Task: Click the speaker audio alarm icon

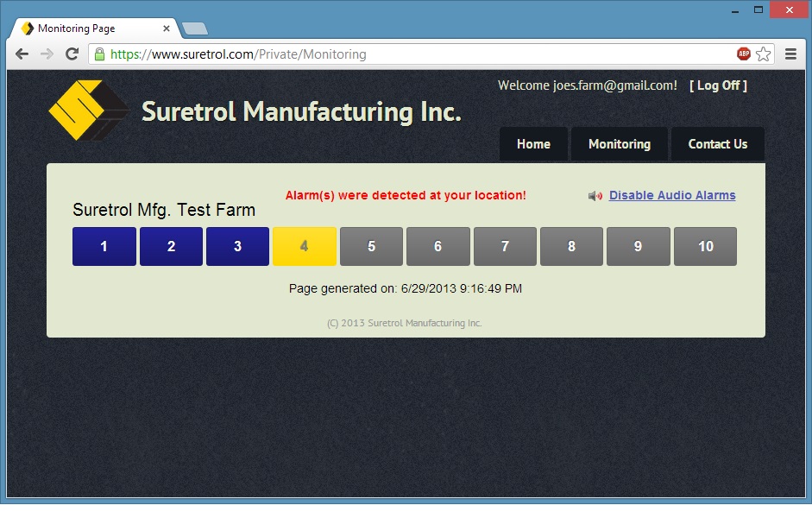Action: click(x=595, y=196)
